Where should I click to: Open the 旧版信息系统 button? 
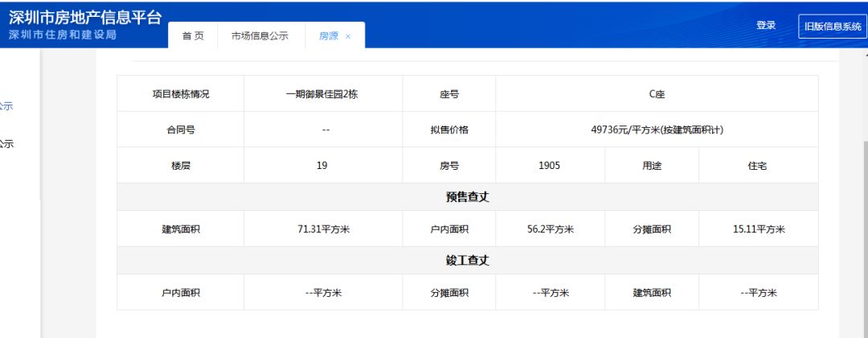[833, 26]
